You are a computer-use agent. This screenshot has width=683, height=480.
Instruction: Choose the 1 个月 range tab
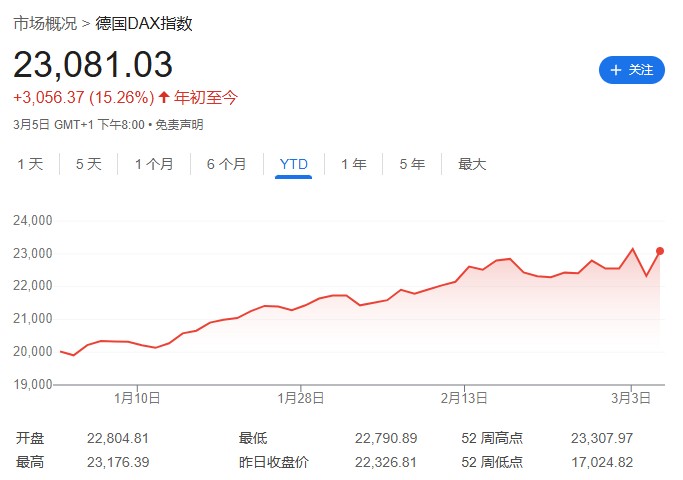[x=154, y=164]
